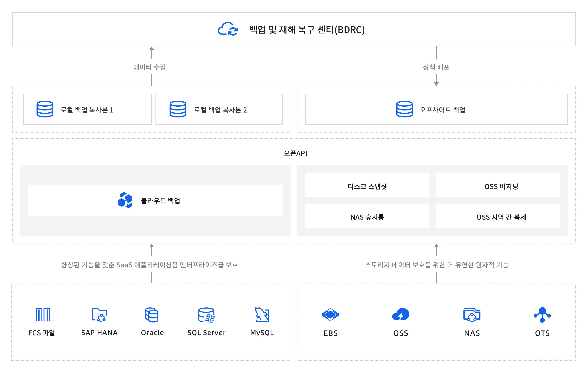
Task: Click the 데이터 수집 arrow label
Action: pos(149,67)
